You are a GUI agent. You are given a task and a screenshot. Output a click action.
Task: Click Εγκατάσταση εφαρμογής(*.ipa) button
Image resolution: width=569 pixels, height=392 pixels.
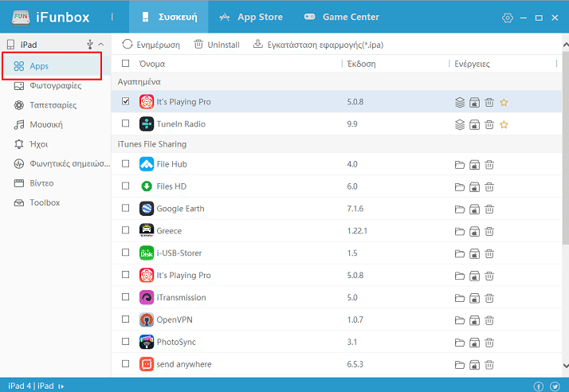click(318, 45)
